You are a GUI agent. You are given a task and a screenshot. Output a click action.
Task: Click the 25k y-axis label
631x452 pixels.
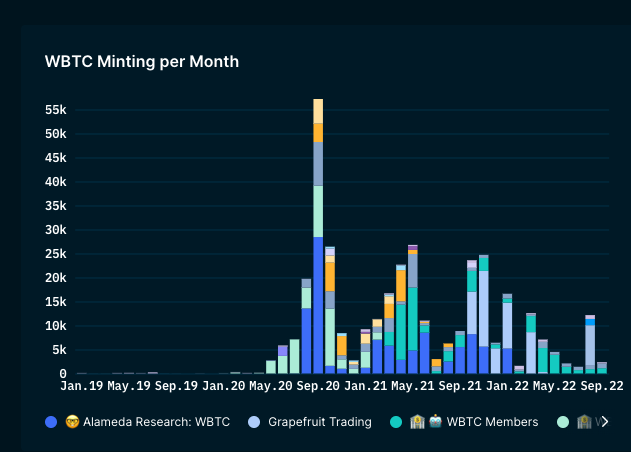click(56, 254)
